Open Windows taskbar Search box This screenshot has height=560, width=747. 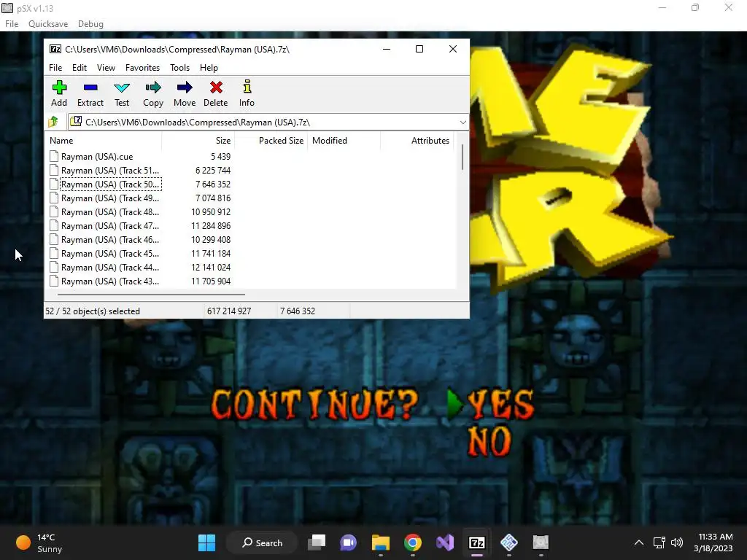click(x=262, y=542)
